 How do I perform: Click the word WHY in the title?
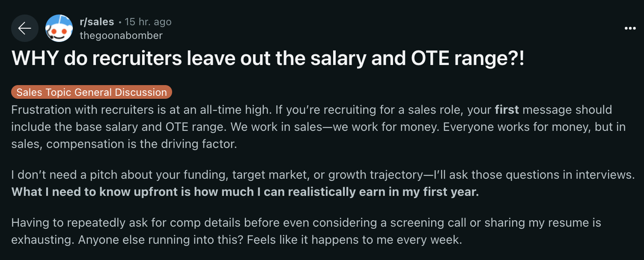click(x=36, y=59)
